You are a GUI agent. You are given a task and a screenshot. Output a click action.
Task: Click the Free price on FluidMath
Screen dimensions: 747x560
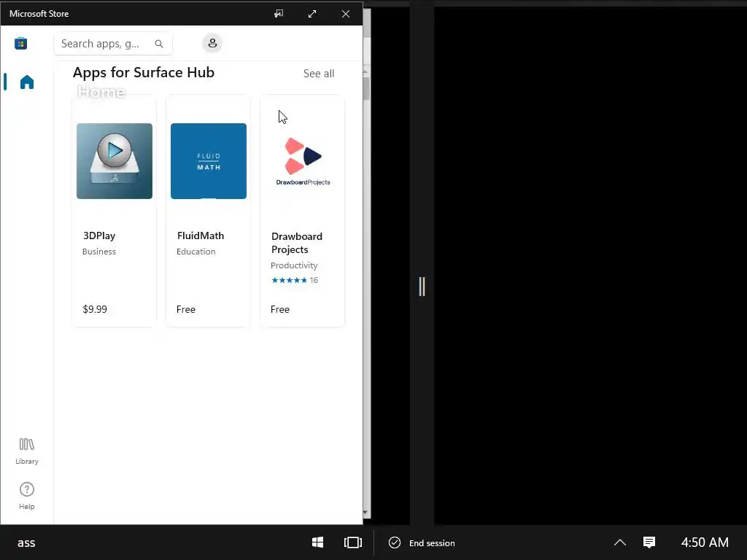click(186, 309)
